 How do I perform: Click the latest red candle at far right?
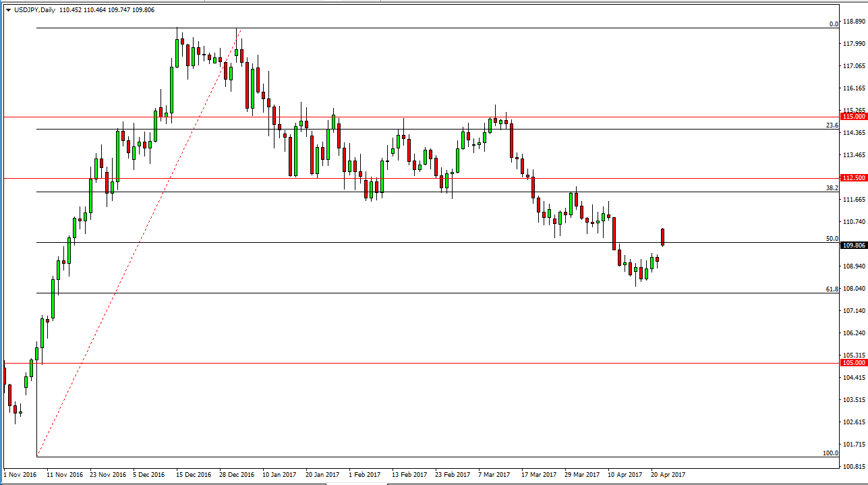tap(663, 237)
